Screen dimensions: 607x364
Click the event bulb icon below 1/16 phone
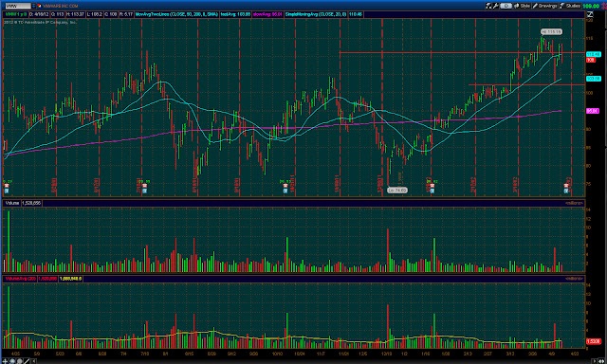point(432,191)
